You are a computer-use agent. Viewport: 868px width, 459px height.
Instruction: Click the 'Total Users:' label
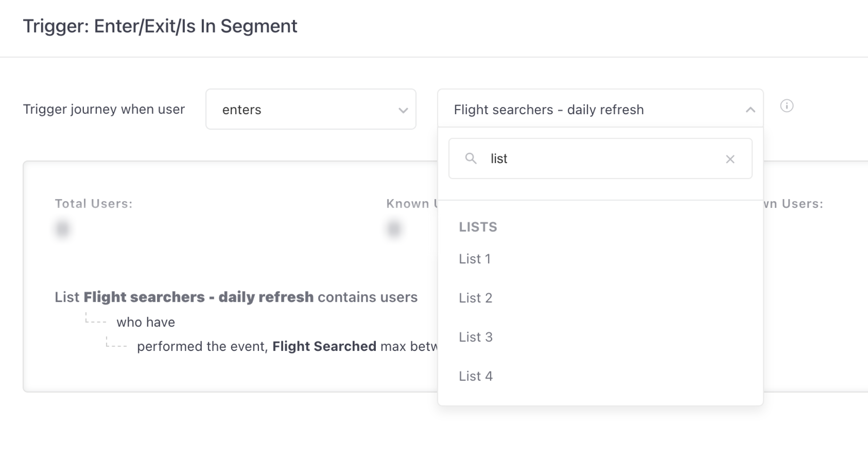pos(94,203)
